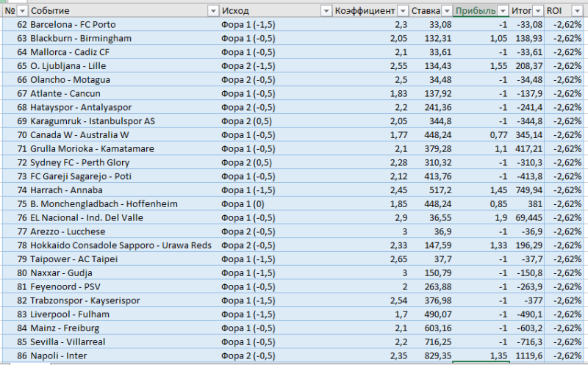This screenshot has width=588, height=365.
Task: Open the Событие column filter dropdown
Action: point(213,11)
